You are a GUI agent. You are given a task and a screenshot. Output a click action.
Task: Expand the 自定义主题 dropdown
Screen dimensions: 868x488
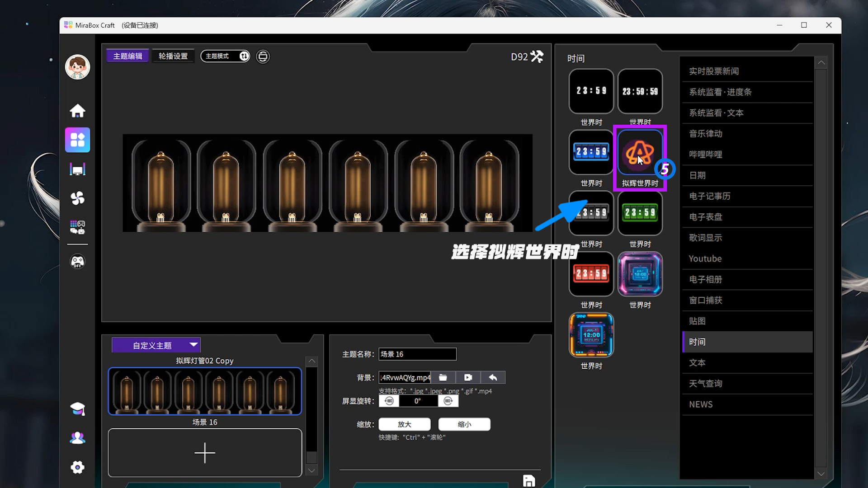point(156,345)
